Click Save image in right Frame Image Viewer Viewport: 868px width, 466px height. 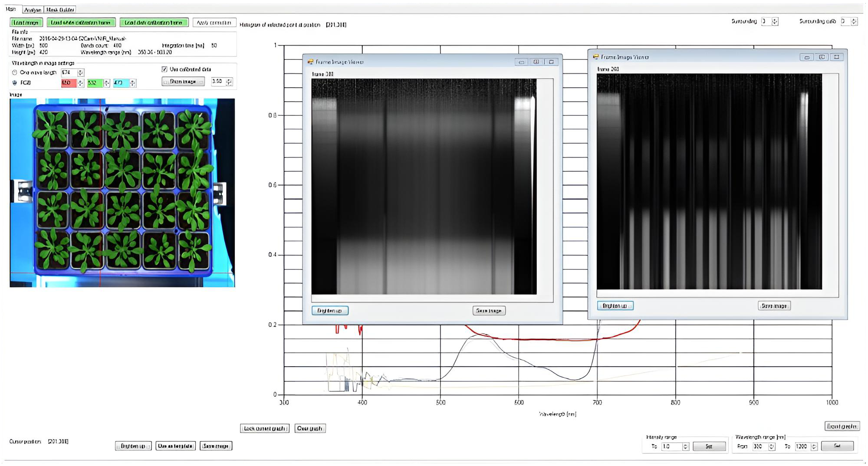coord(774,306)
